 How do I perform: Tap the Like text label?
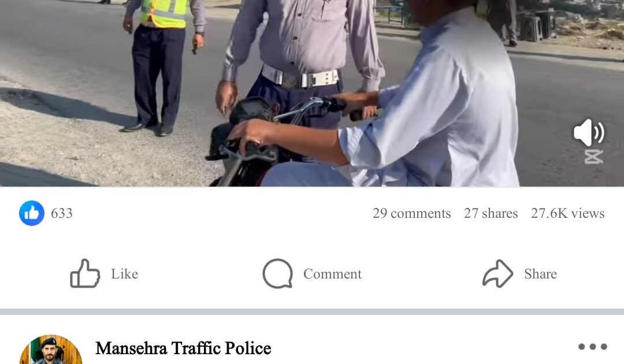click(125, 274)
